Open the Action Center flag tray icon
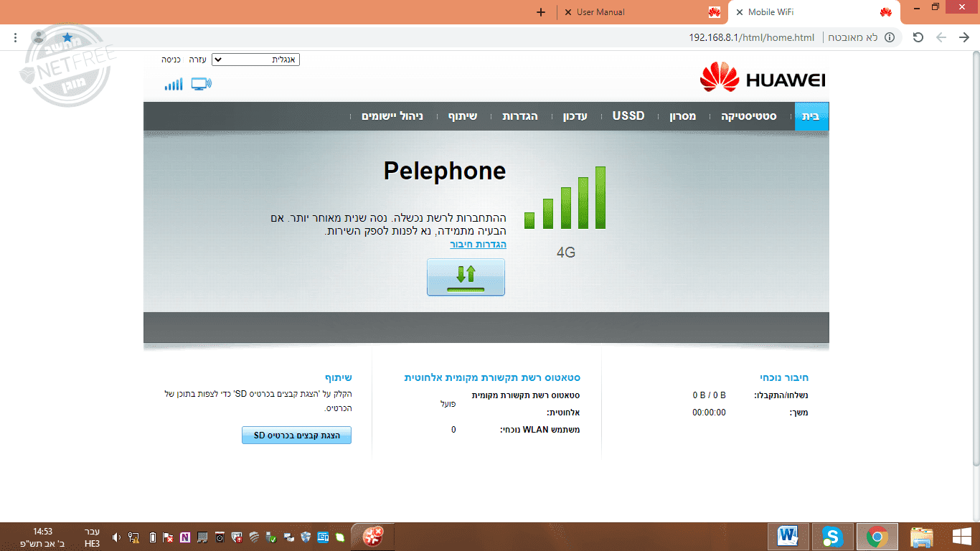This screenshot has height=551, width=980. tap(168, 537)
